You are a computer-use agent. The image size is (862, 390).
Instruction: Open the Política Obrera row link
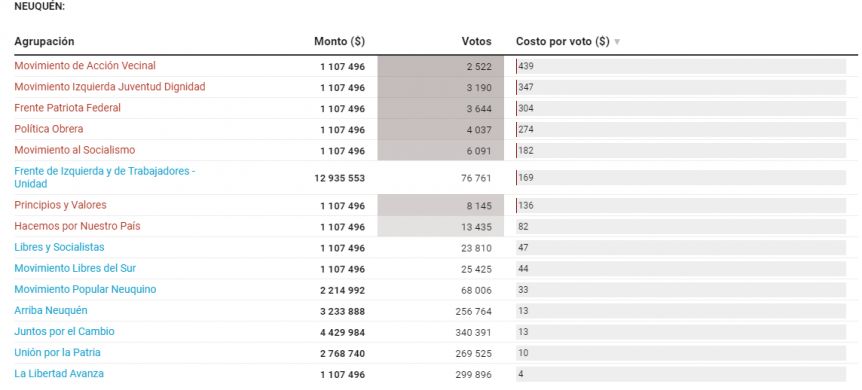[49, 129]
